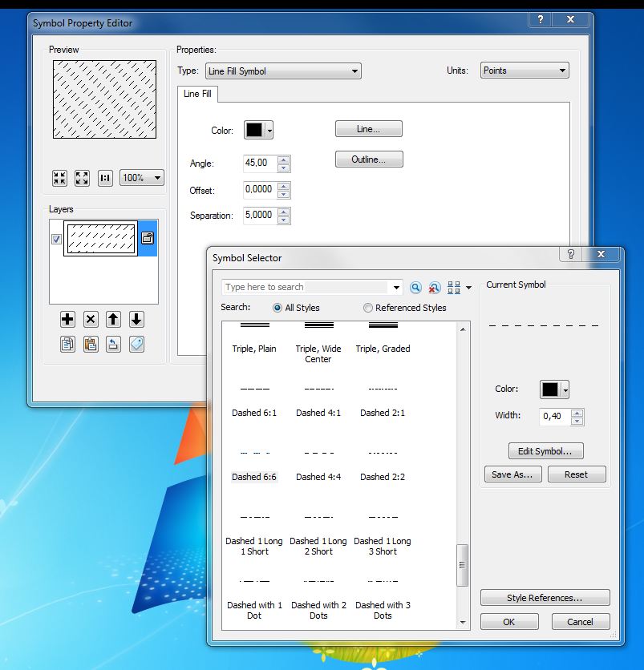This screenshot has width=644, height=670.
Task: Toggle the layer lock icon
Action: [x=148, y=238]
